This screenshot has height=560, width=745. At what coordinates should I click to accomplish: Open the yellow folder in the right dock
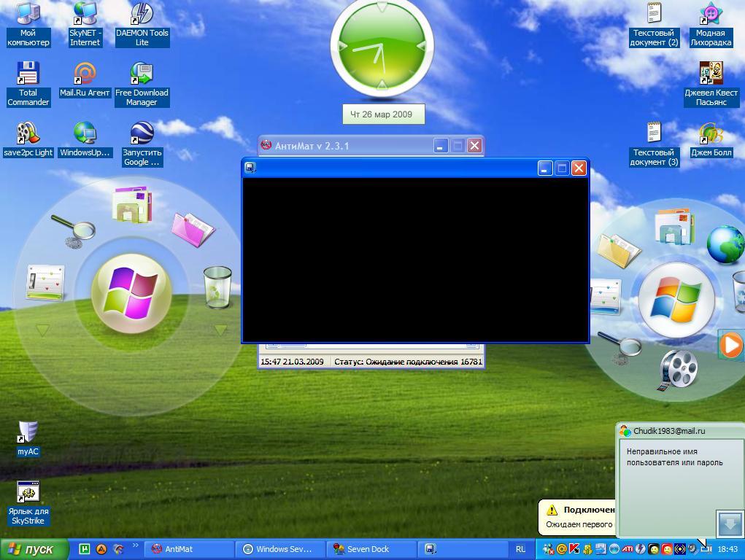[x=619, y=250]
